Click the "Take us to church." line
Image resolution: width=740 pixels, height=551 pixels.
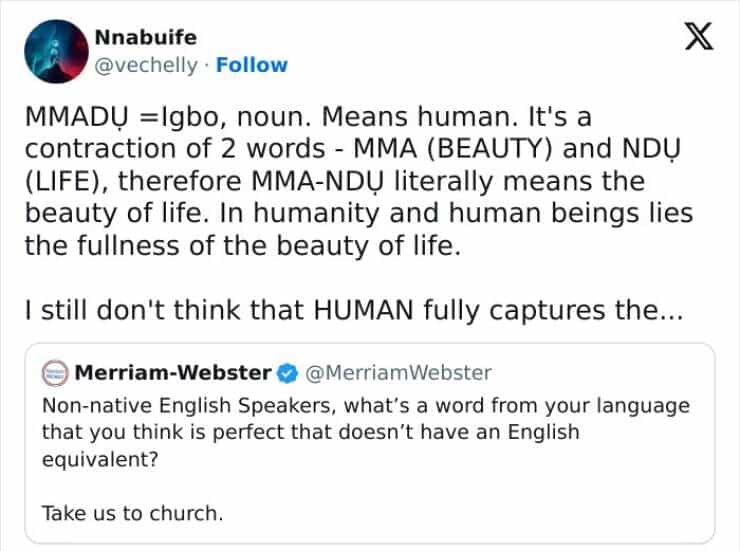pyautogui.click(x=132, y=513)
